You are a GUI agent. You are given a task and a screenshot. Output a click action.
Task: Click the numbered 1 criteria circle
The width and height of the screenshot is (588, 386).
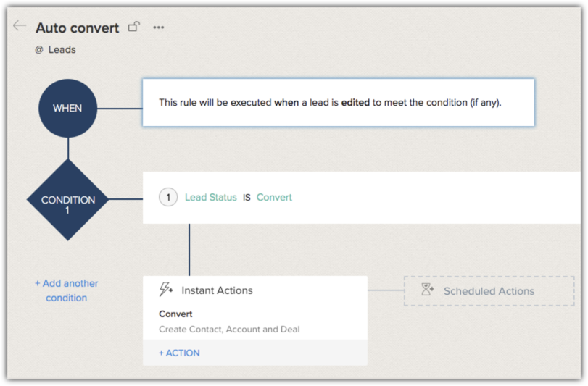coord(168,197)
